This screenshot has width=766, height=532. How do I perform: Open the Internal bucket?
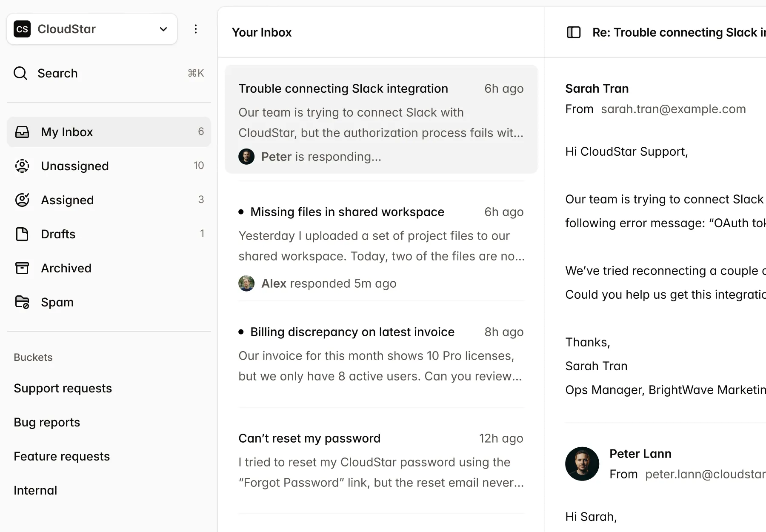35,490
